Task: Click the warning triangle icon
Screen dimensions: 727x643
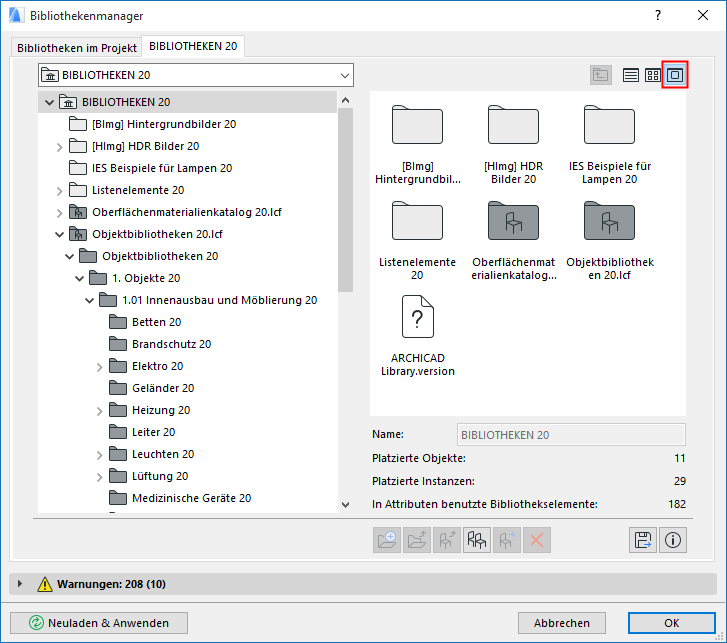Action: (45, 584)
